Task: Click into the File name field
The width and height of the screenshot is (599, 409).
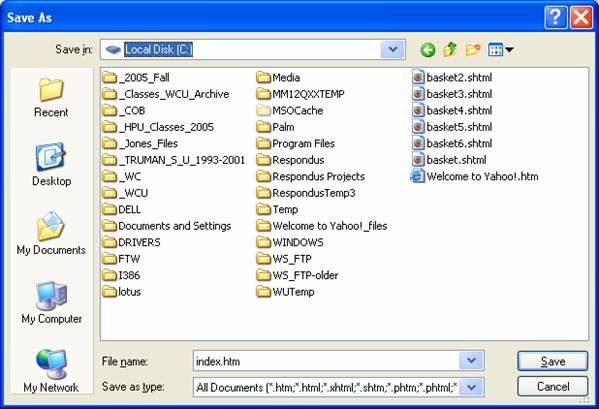Action: coord(327,361)
